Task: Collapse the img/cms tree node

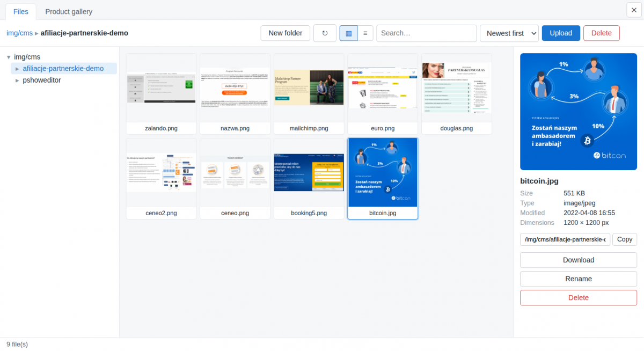Action: tap(9, 57)
